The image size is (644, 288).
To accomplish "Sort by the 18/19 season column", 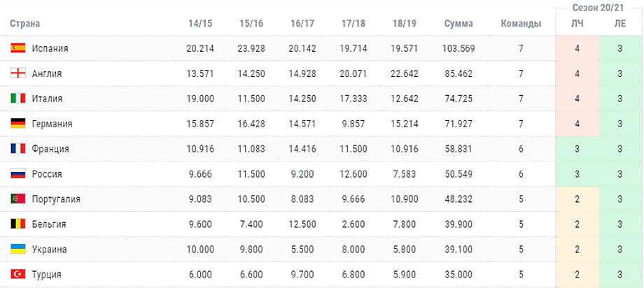I will (x=404, y=23).
